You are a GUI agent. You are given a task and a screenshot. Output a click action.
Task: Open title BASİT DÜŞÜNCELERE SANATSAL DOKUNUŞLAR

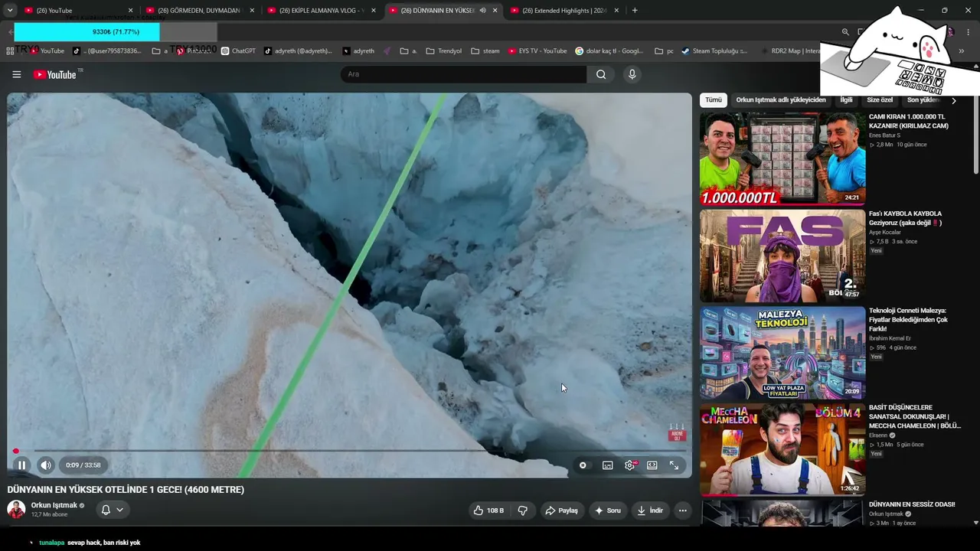[915, 416]
